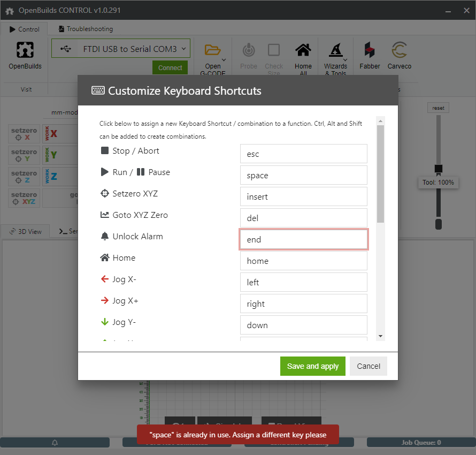Switch to the Troubleshooting tab
This screenshot has width=476, height=455.
(86, 29)
